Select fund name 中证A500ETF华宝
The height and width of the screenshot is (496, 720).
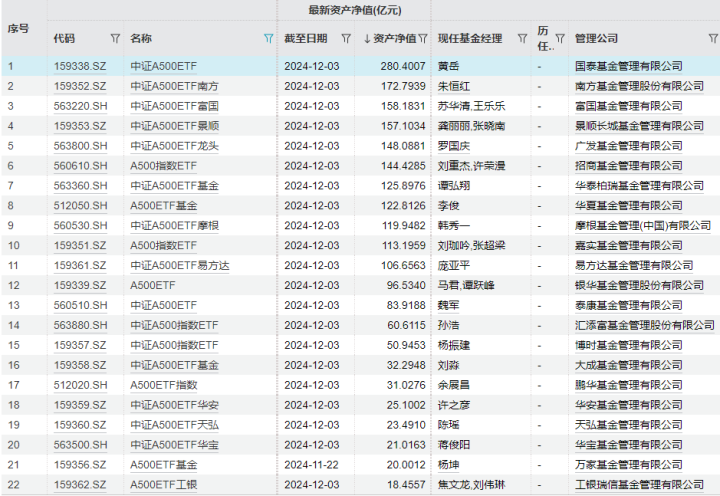click(174, 445)
